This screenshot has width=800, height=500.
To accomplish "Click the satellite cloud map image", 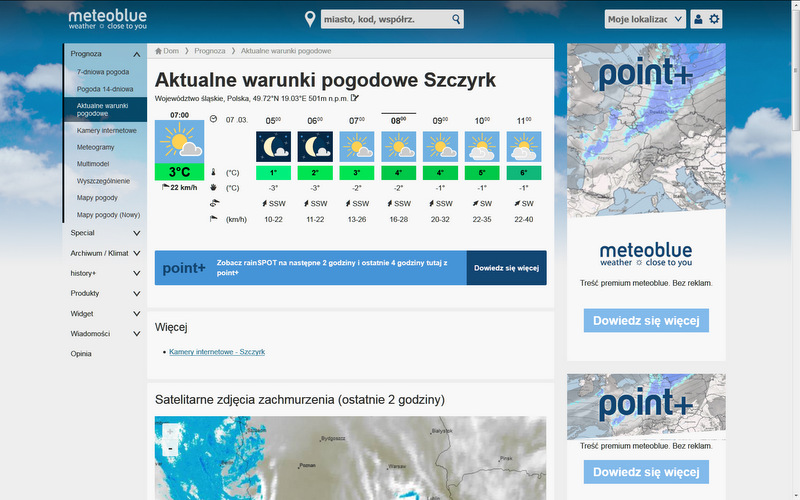I will tap(351, 458).
